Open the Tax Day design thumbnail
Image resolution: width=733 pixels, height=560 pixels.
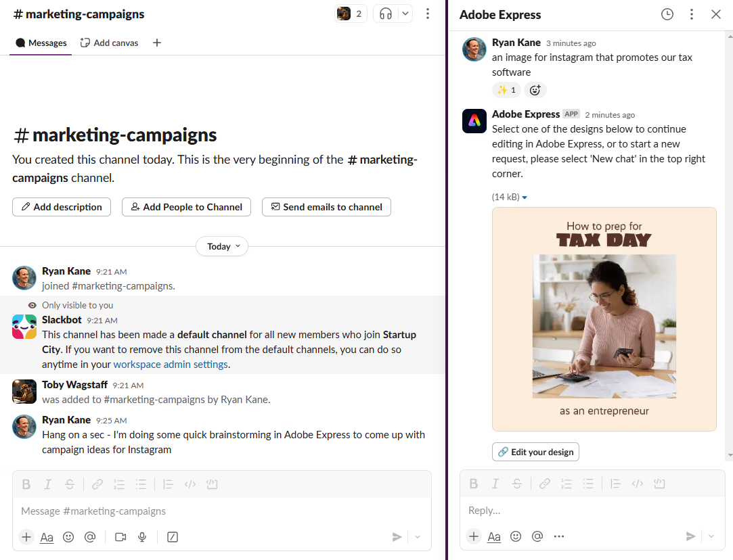tap(604, 319)
